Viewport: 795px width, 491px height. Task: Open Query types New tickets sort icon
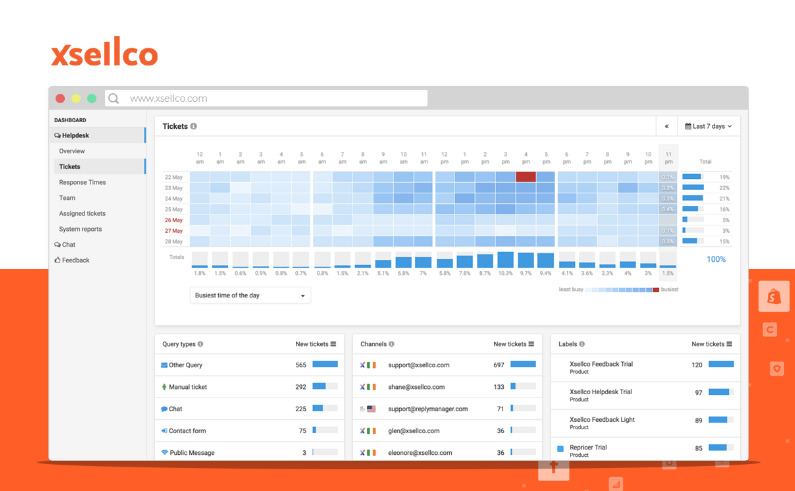[333, 344]
